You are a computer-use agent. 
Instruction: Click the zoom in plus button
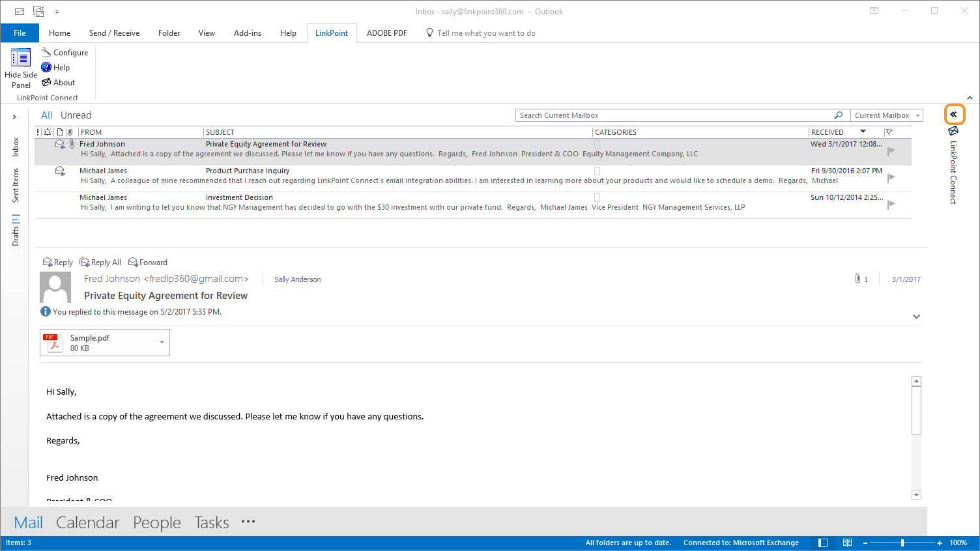click(x=940, y=543)
